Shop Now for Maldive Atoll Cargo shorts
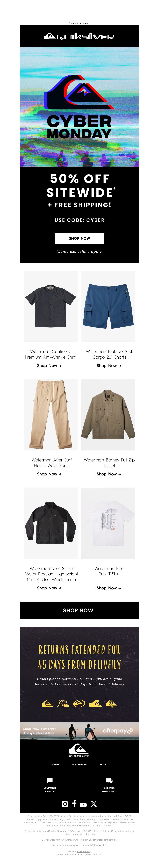The height and width of the screenshot is (868, 159). [x=109, y=366]
